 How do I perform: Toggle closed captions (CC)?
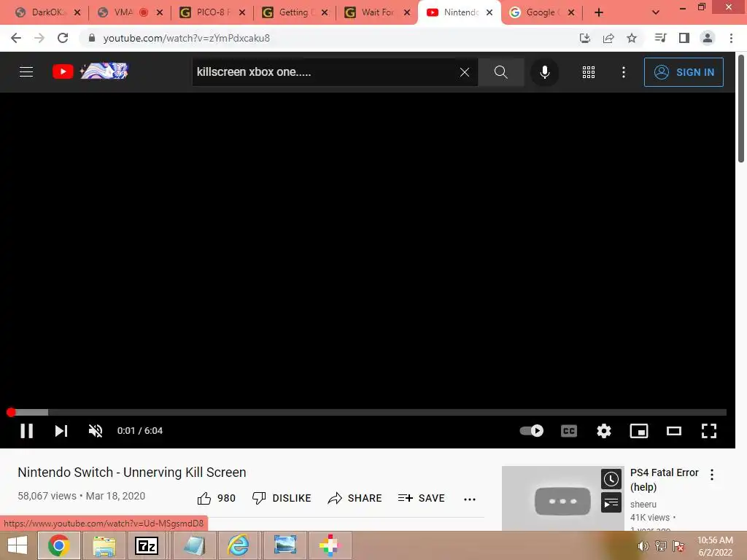click(x=569, y=431)
